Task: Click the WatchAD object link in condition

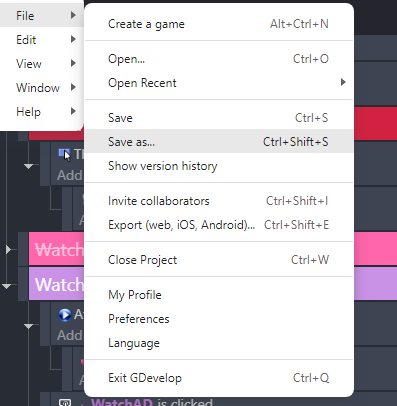Action: point(122,402)
